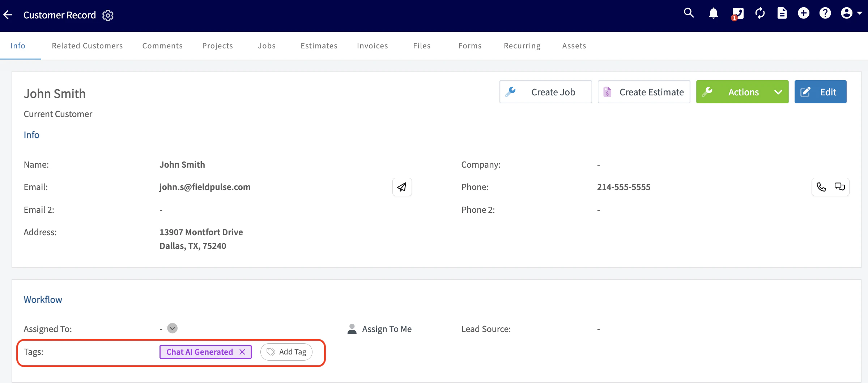The width and height of the screenshot is (868, 383).
Task: Open the user account menu
Action: point(851,13)
